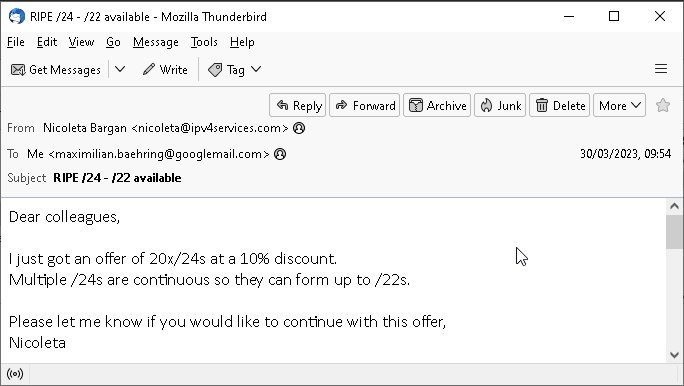
Task: Click the message scrollbar down arrow
Action: [674, 355]
